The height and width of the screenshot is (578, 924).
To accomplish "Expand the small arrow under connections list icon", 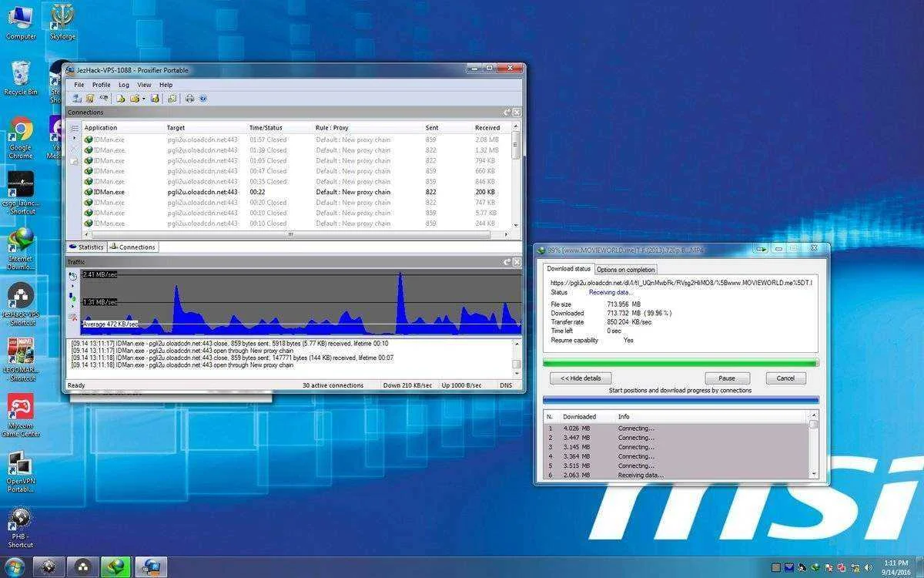I will [74, 138].
